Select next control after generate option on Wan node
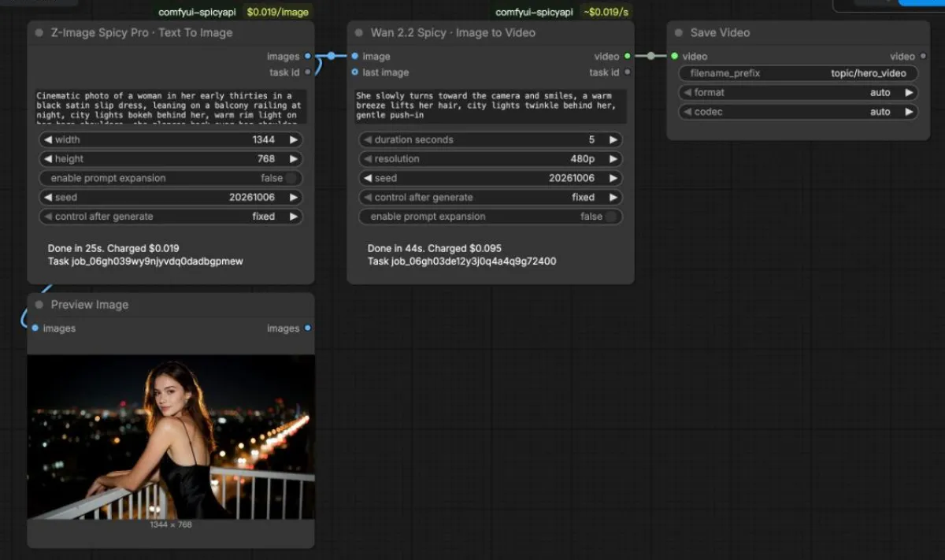The height and width of the screenshot is (560, 945). [613, 197]
